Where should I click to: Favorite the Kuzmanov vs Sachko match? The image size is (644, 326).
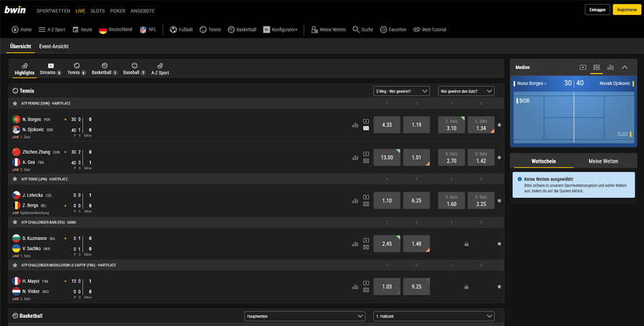[499, 244]
